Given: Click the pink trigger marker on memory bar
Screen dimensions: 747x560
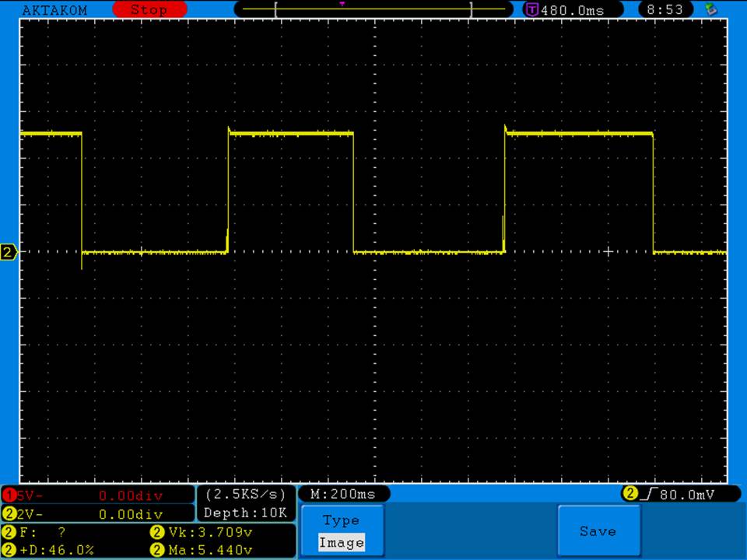Looking at the screenshot, I should pyautogui.click(x=342, y=4).
